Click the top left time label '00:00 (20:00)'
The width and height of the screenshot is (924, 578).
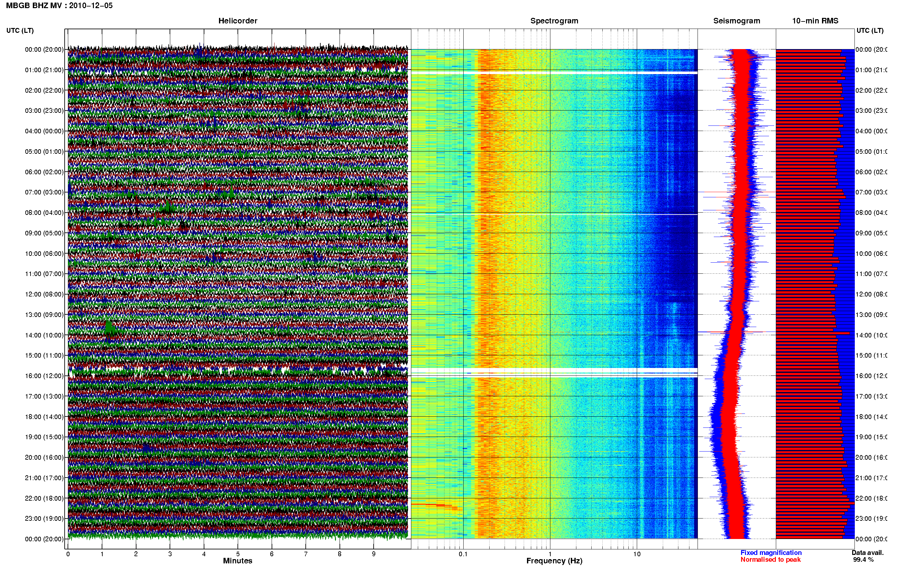[x=44, y=49]
